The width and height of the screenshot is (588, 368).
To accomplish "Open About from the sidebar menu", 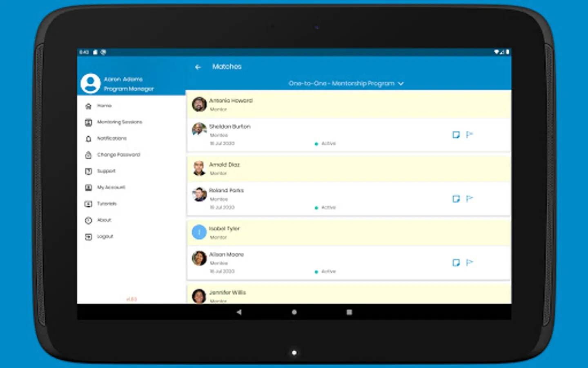I will [x=104, y=220].
